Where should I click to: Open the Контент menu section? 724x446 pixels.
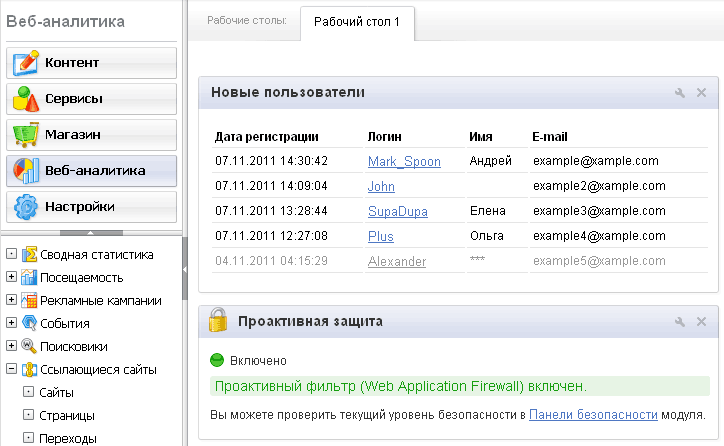(91, 62)
